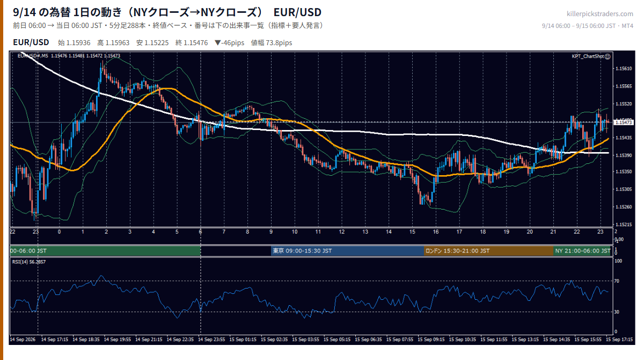Image resolution: width=644 pixels, height=360 pixels.
Task: Click the range text '値幅 73.8pips'
Action: pos(272,43)
